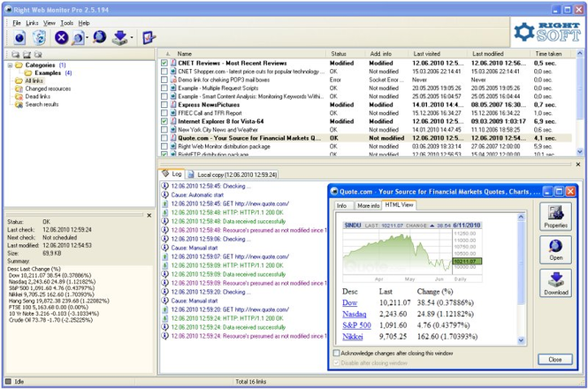Check the Express NewsPictures row checkbox
This screenshot has width=588, height=389.
(x=164, y=104)
